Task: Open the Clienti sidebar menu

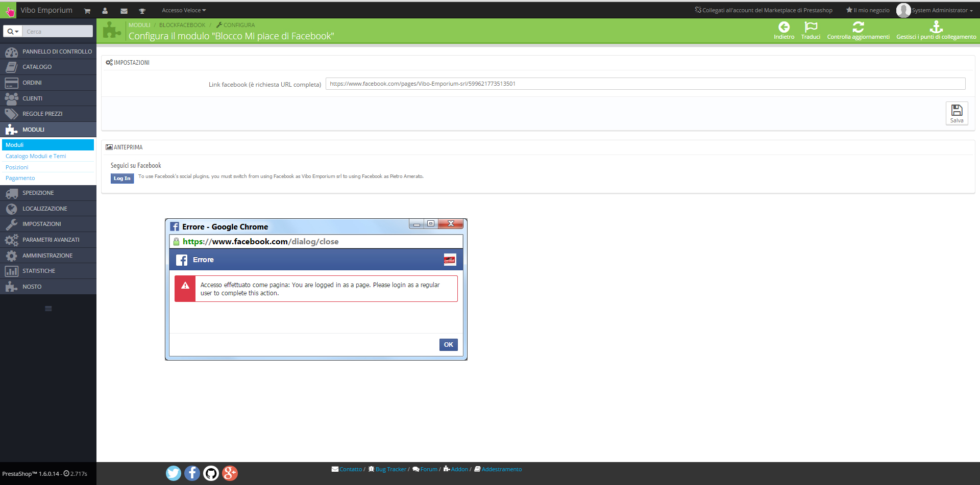Action: (x=48, y=98)
